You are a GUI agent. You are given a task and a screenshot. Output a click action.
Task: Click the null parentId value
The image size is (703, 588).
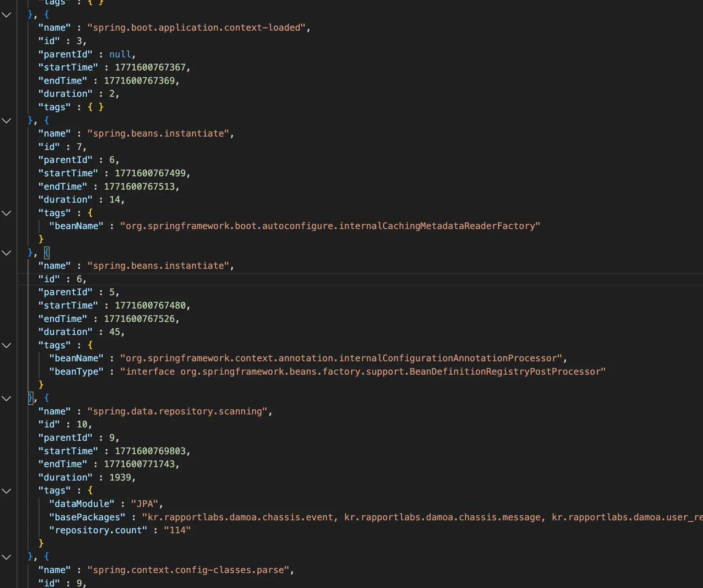120,54
